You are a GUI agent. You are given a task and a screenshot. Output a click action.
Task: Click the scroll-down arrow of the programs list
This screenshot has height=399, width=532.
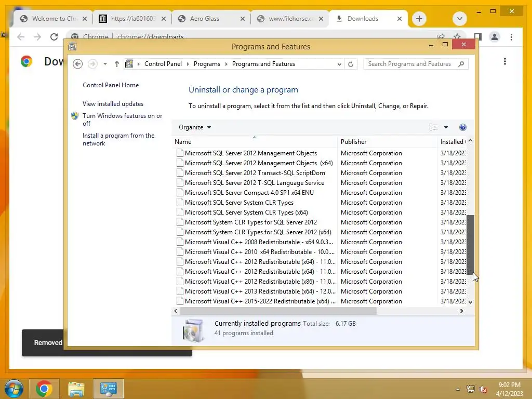(470, 302)
